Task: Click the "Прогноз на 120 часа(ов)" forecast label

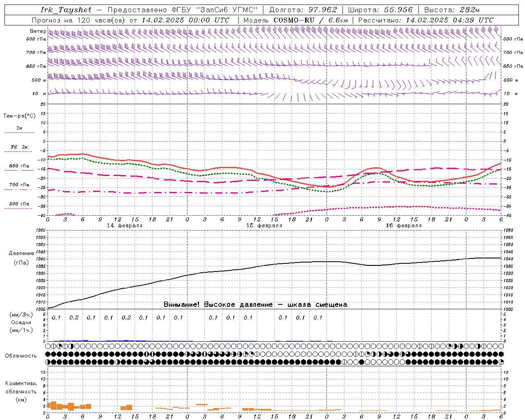Action: pyautogui.click(x=79, y=20)
